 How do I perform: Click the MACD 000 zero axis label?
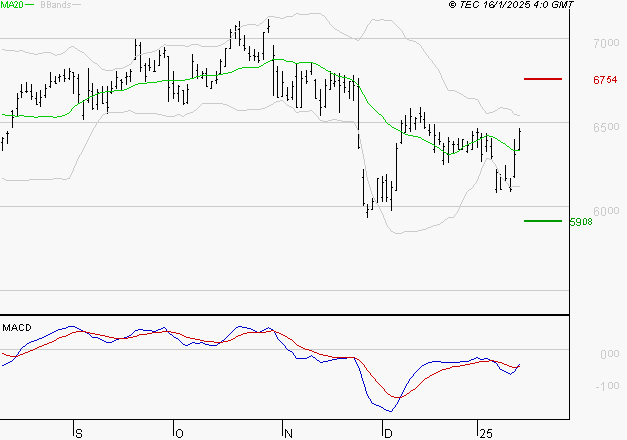coord(610,354)
